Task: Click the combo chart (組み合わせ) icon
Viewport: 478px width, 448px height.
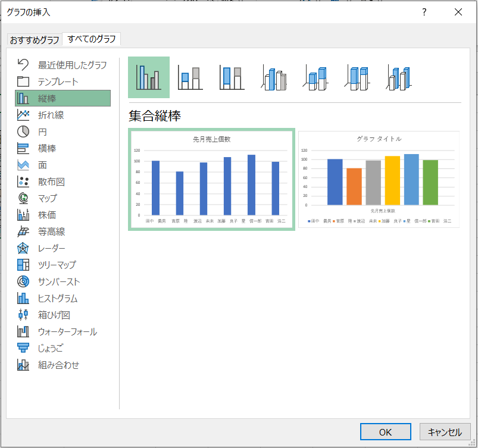Action: point(23,365)
